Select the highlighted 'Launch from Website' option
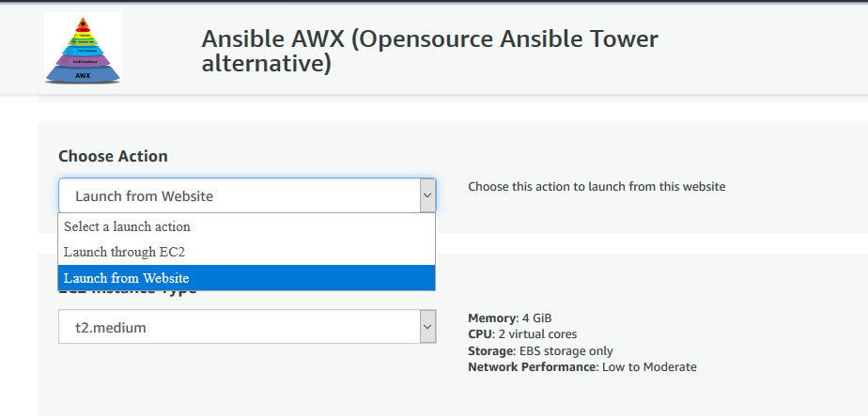The image size is (868, 418). [x=126, y=278]
